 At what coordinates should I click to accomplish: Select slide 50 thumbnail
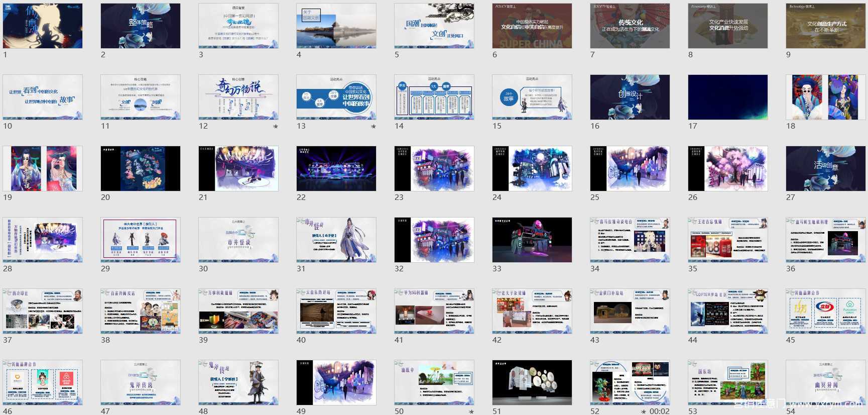click(434, 382)
